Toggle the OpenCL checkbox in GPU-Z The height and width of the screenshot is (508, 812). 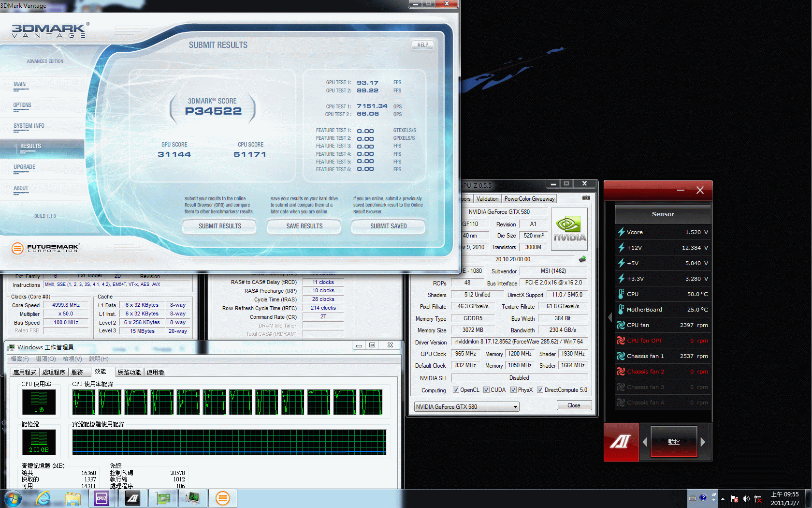(456, 390)
